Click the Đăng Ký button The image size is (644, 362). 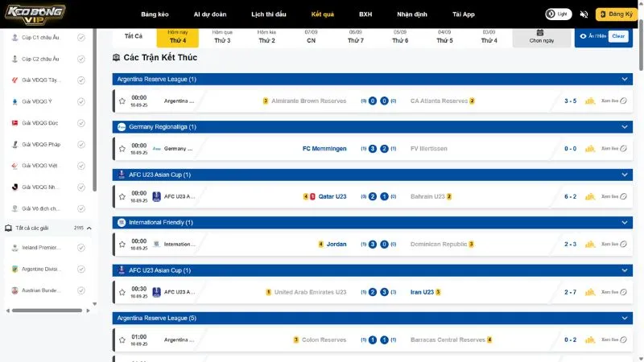point(617,14)
